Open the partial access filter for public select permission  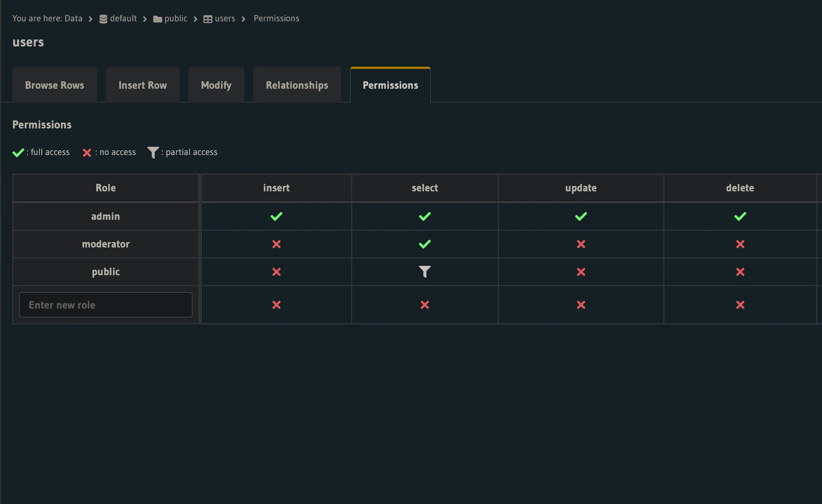424,272
